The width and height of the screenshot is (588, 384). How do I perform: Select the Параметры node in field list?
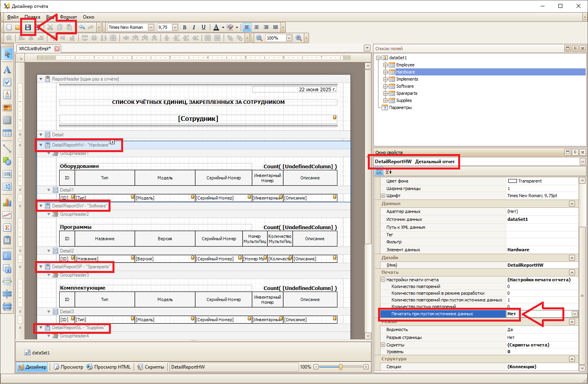400,107
